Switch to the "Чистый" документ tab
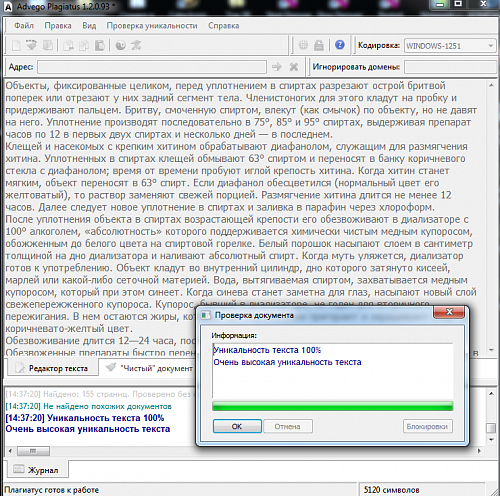This screenshot has width=500, height=496. click(149, 368)
